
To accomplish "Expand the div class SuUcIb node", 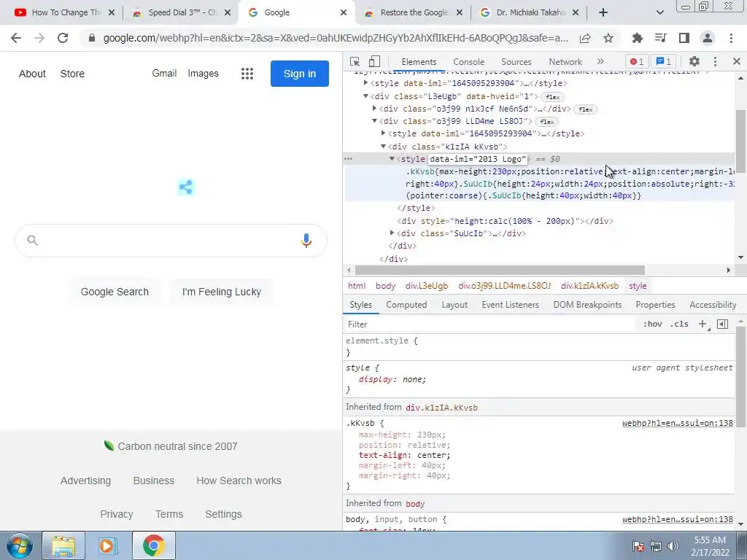I will click(x=392, y=233).
